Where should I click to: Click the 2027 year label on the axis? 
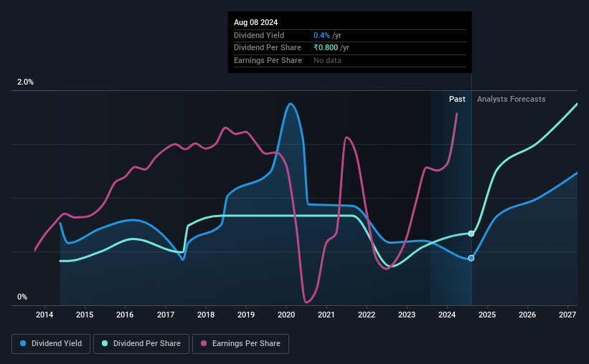tap(567, 315)
